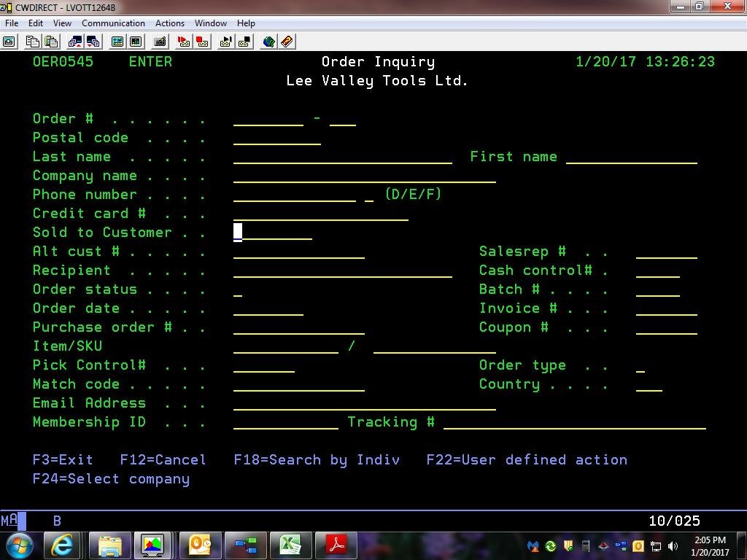Screen dimensions: 747x560
Task: Click the Display settings toolbar icon
Action: click(117, 42)
